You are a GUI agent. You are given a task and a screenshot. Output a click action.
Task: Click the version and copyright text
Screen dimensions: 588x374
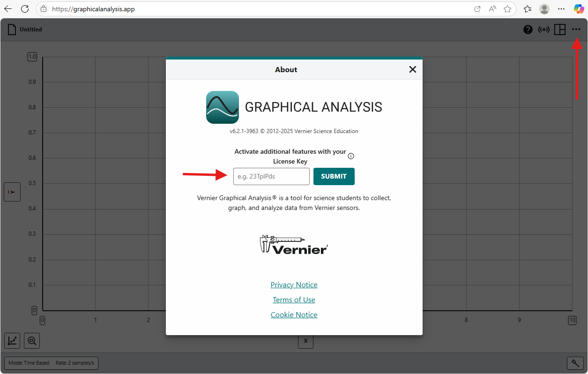tap(294, 131)
